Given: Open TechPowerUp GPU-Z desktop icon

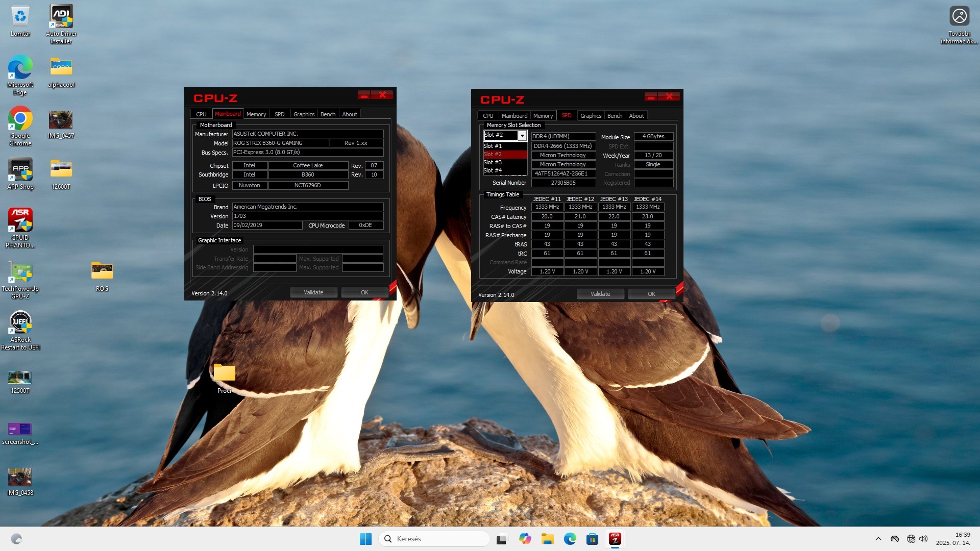Looking at the screenshot, I should pyautogui.click(x=20, y=273).
